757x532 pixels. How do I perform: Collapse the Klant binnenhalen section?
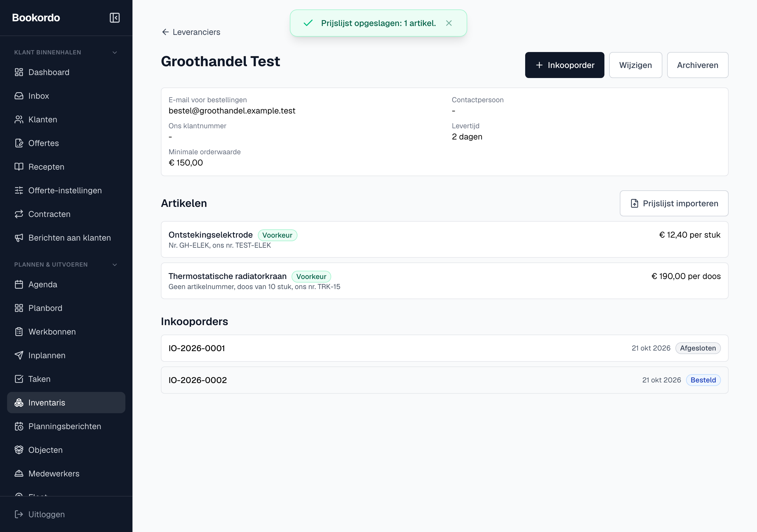(115, 52)
